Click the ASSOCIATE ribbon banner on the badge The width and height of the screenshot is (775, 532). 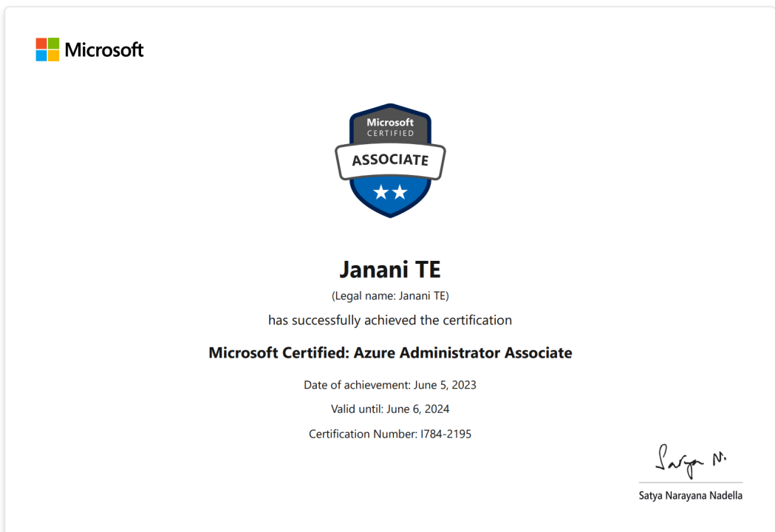coord(389,160)
